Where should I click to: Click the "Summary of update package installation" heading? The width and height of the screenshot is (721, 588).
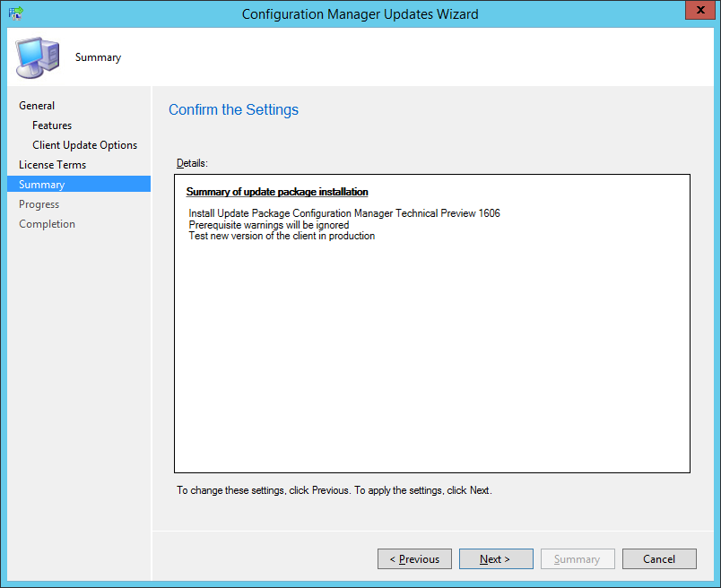[x=277, y=192]
